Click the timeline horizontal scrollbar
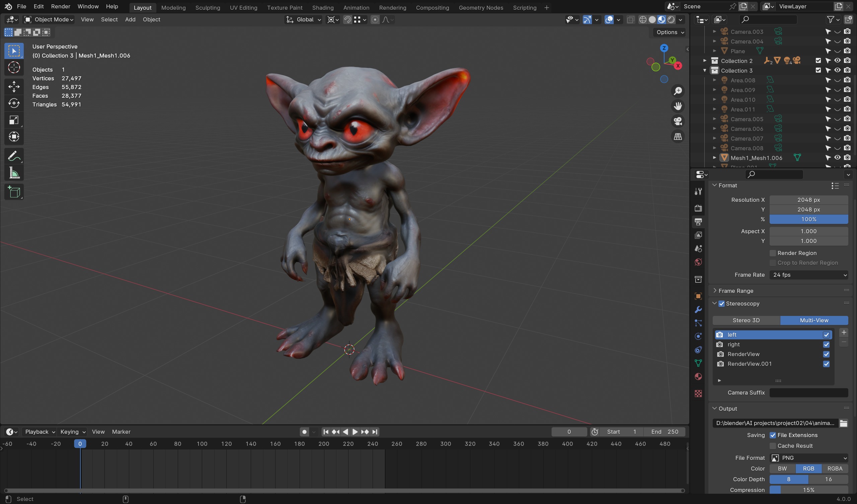This screenshot has width=857, height=504. point(344,491)
